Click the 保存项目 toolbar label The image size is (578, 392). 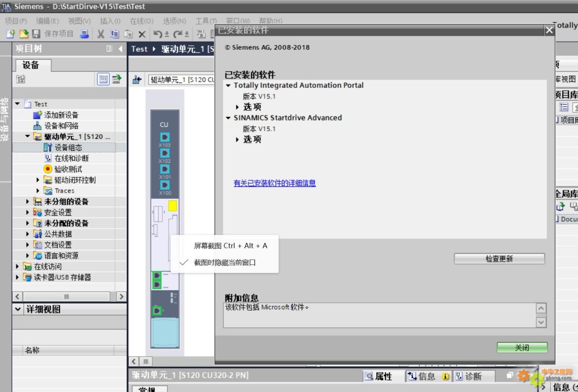(x=59, y=34)
